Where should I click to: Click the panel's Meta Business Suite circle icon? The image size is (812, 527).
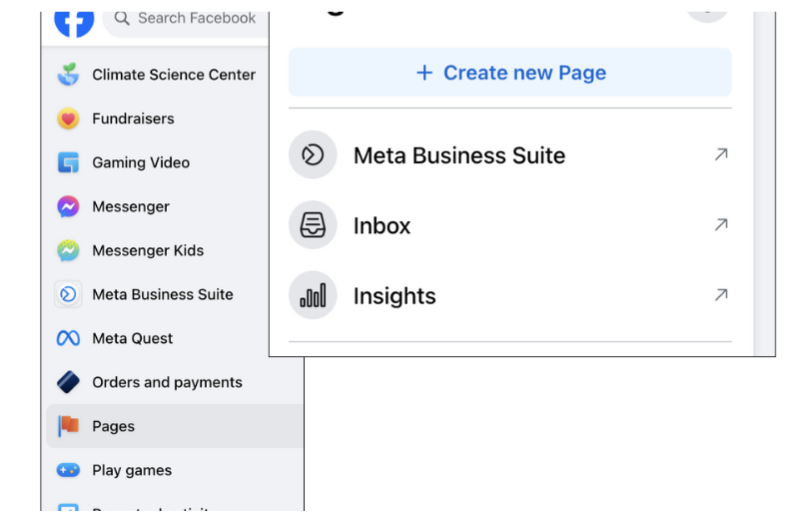tap(313, 155)
